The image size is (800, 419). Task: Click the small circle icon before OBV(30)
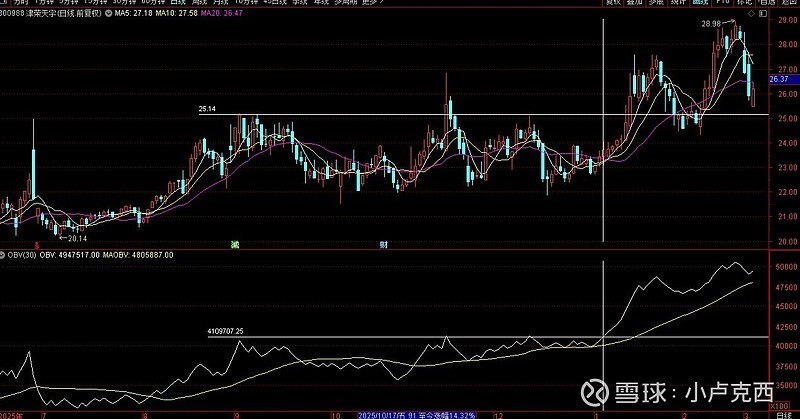coord(3,255)
